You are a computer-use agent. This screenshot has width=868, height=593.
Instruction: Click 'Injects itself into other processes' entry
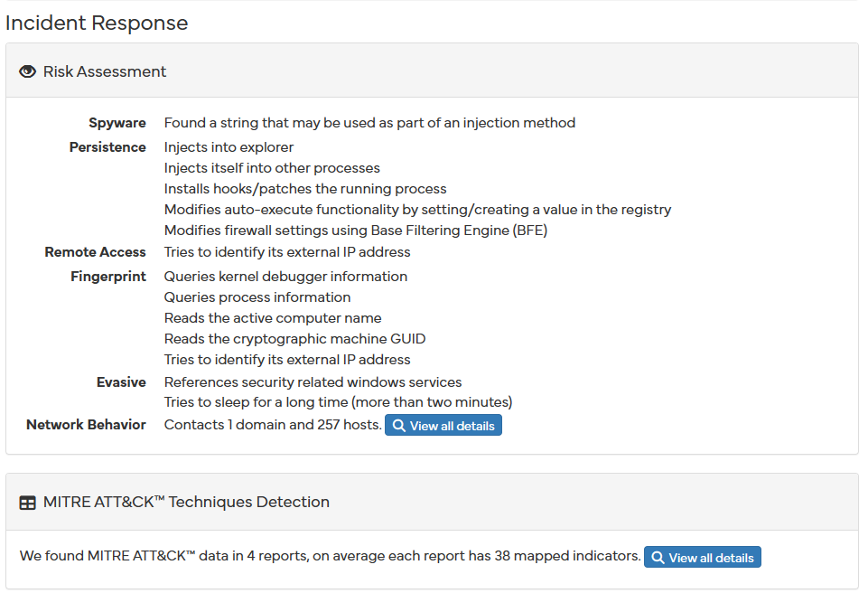point(272,168)
